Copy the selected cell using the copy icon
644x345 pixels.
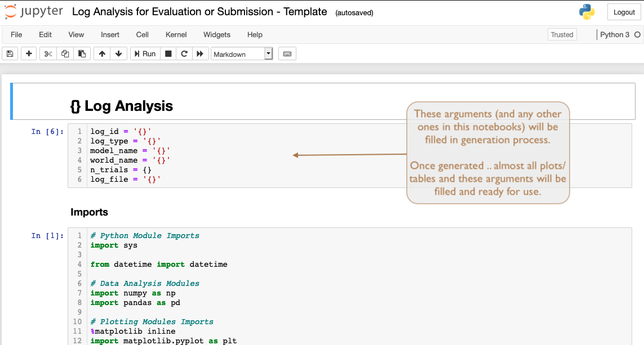click(x=64, y=53)
